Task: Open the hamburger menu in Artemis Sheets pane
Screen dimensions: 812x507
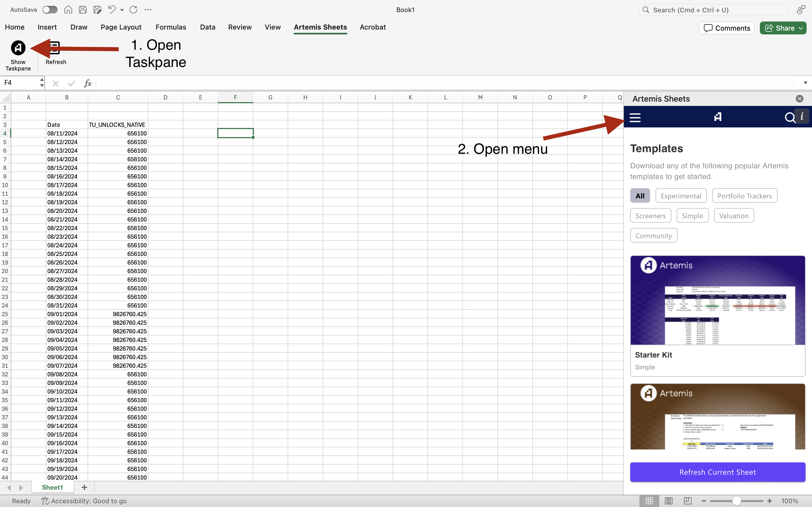Action: pyautogui.click(x=635, y=117)
